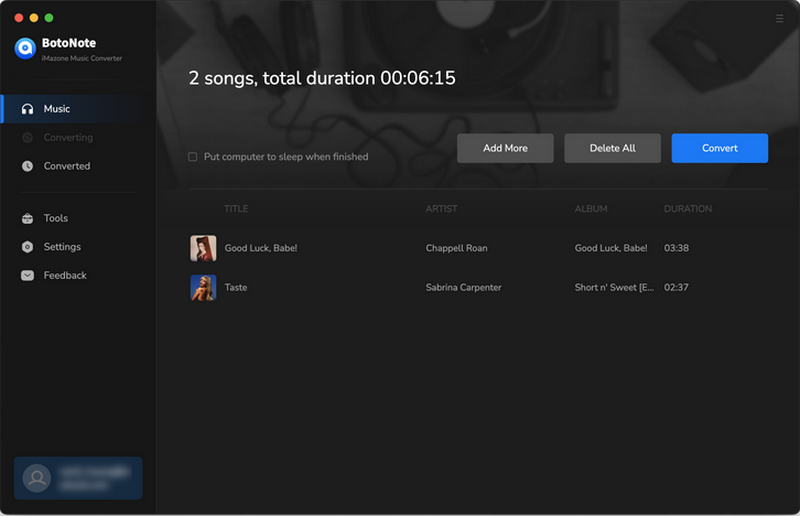Click the DURATION column header
Screen dimensions: 800x516
click(688, 209)
